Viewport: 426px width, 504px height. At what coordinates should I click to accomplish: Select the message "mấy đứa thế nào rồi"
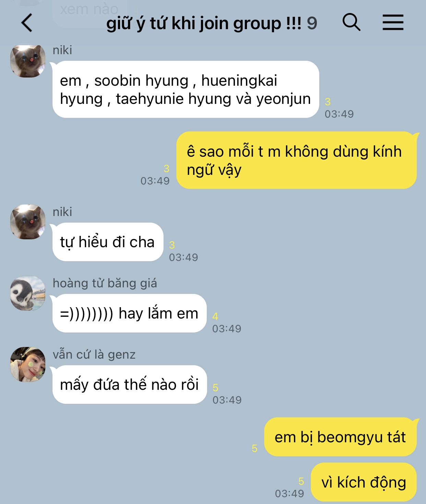click(x=129, y=385)
